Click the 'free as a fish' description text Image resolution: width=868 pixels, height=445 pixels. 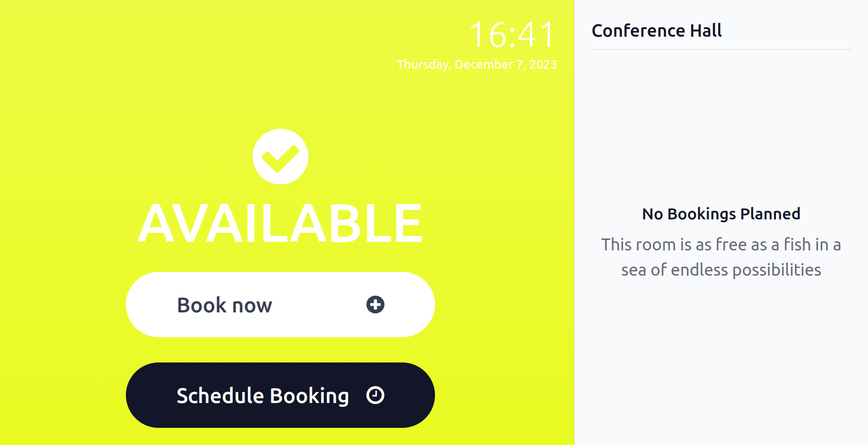[x=721, y=257]
